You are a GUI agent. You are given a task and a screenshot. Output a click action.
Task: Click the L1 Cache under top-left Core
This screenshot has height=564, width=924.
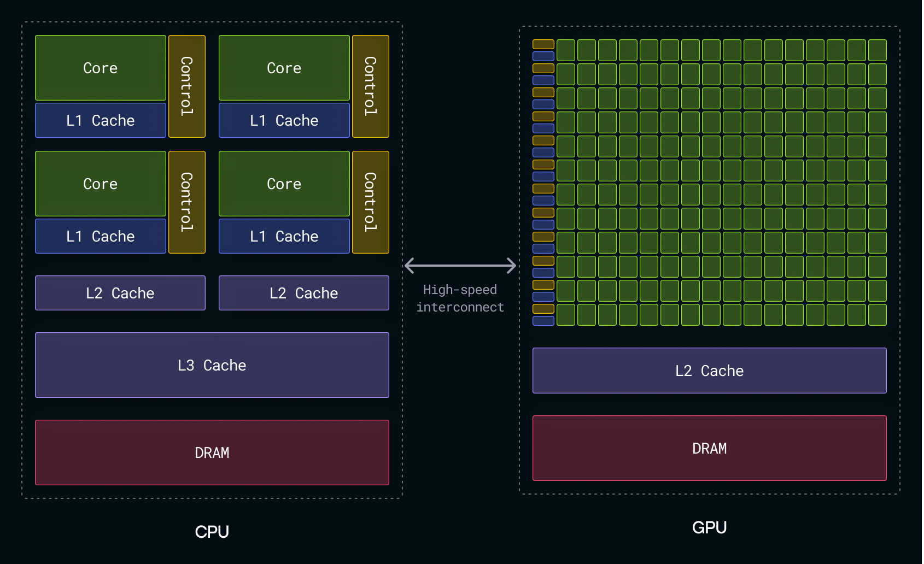pos(101,120)
